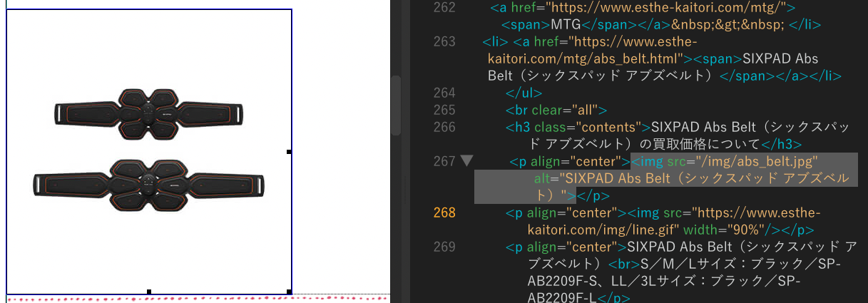Click the br clear="all" tag on line 265
Viewport: 868px width, 303px height.
tap(556, 110)
